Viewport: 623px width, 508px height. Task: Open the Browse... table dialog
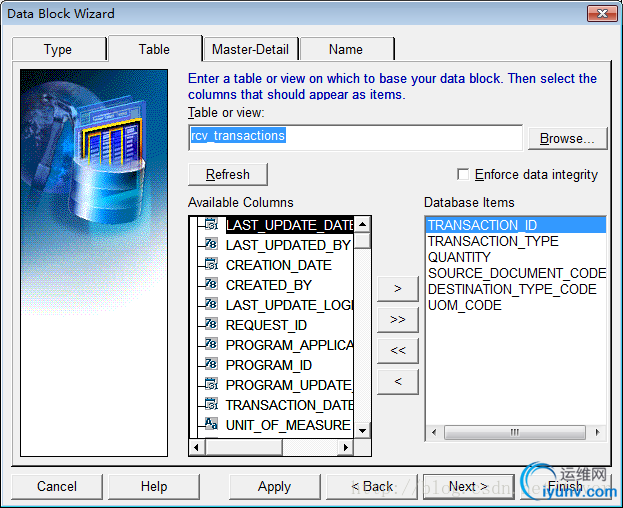click(x=567, y=138)
